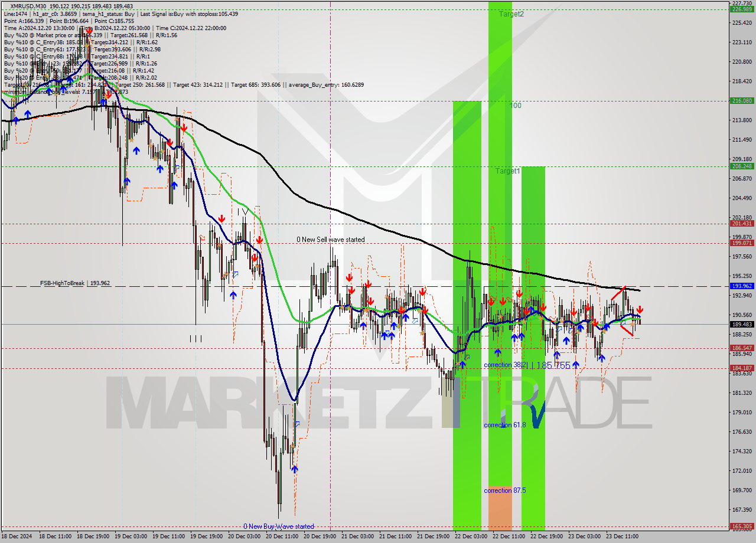The image size is (756, 543).
Task: Click the 220.800 price axis label
Action: coord(742,62)
